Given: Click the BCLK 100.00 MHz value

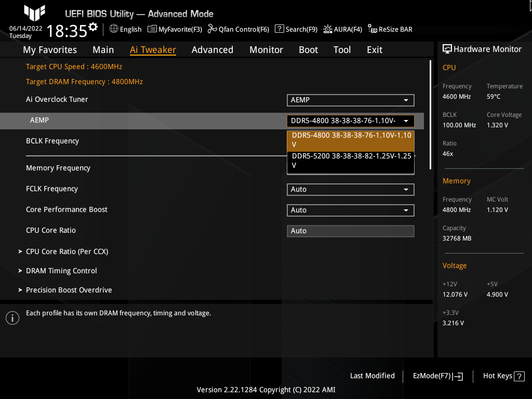Looking at the screenshot, I should [459, 125].
